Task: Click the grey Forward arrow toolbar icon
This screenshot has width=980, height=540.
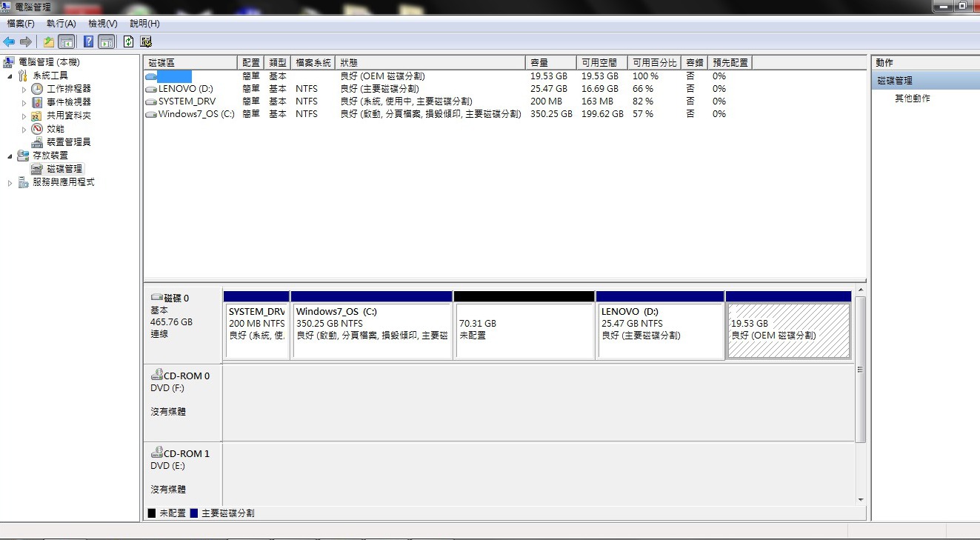Action: click(26, 41)
